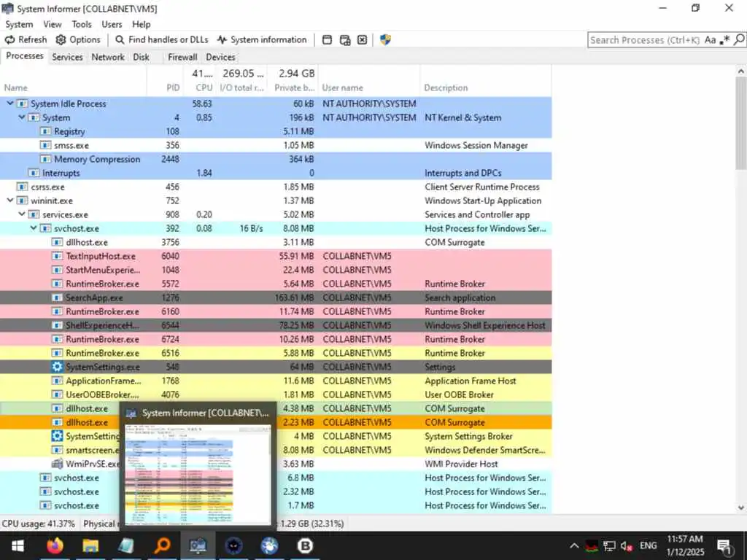
Task: Sort by the Name column header
Action: (74, 87)
